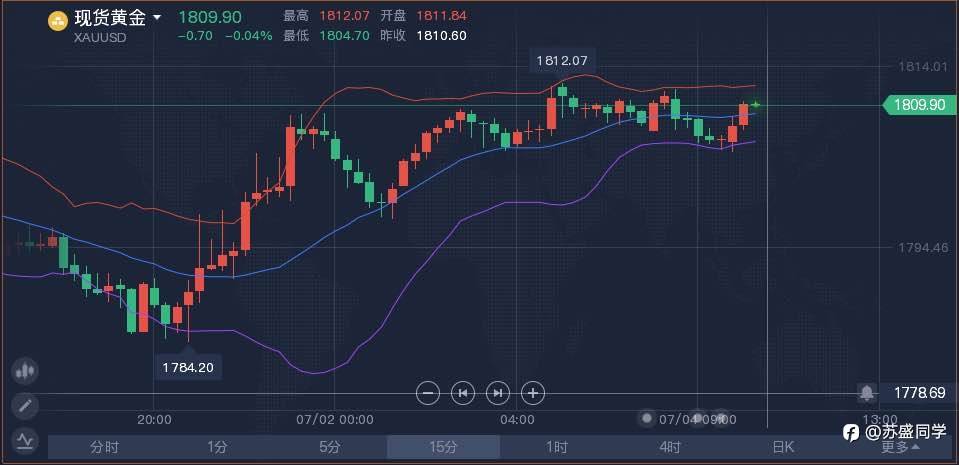Switch to the 1分 timeframe tab

pyautogui.click(x=217, y=447)
